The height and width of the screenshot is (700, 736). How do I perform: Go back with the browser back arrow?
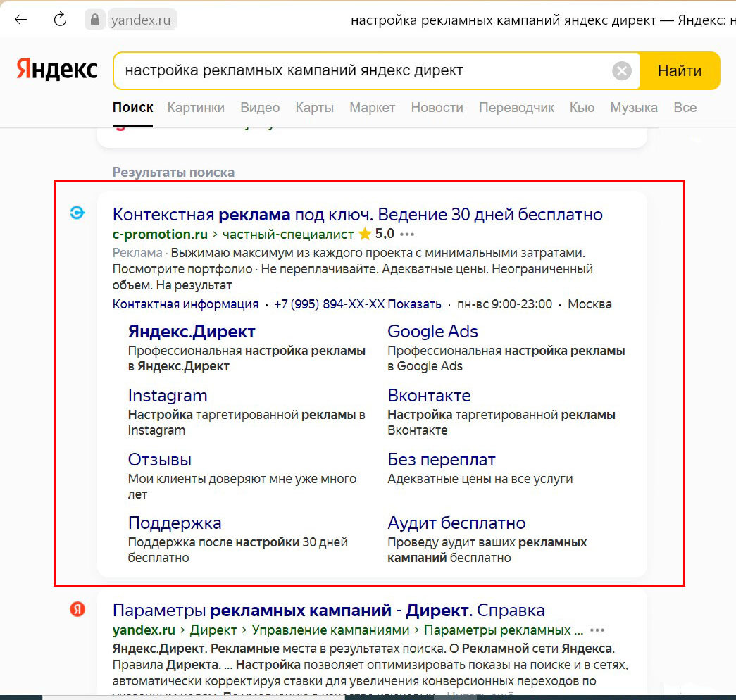[20, 20]
